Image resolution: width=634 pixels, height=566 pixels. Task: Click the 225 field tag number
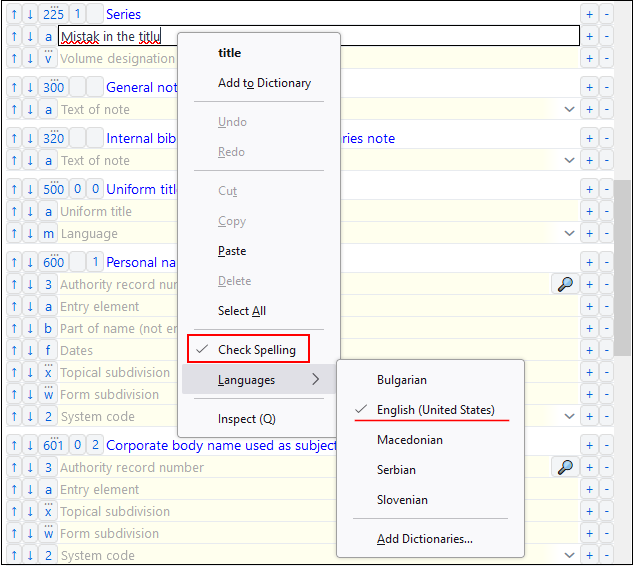point(53,15)
